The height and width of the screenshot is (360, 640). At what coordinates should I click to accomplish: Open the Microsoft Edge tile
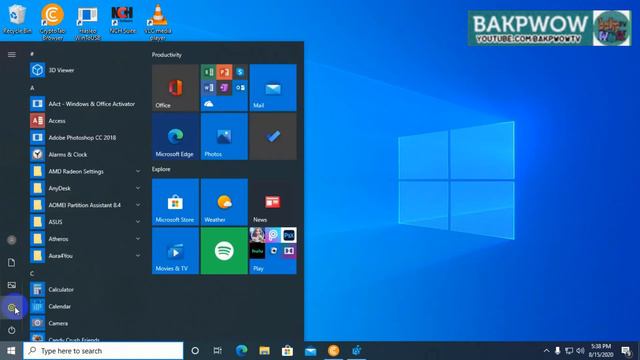176,137
